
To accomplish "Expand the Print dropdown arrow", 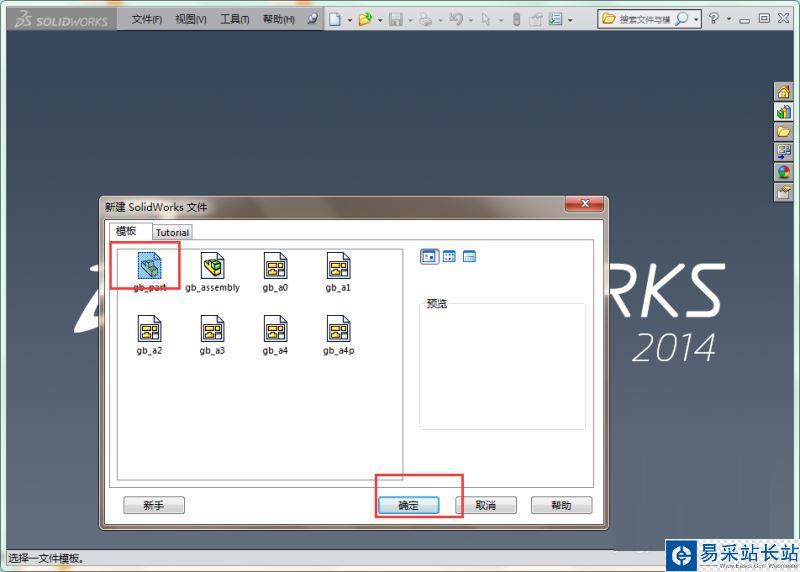I will click(x=440, y=20).
